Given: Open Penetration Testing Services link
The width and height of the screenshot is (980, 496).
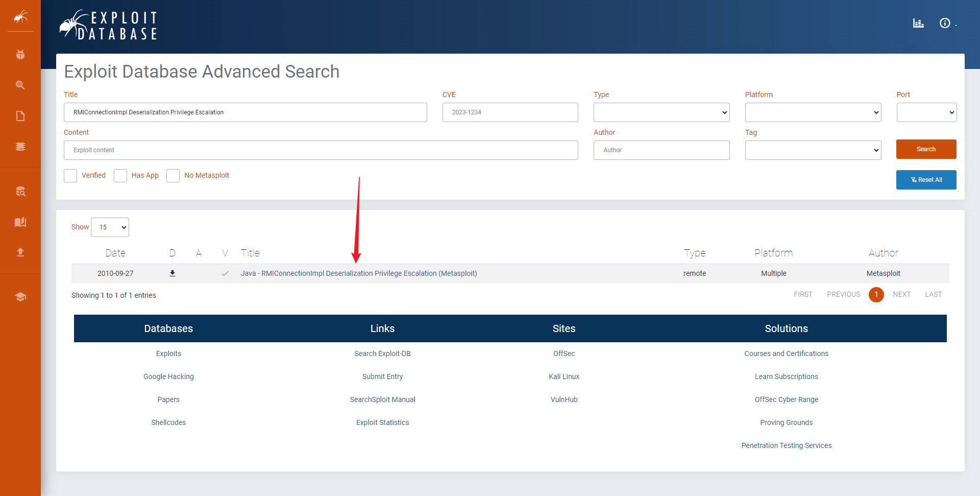Looking at the screenshot, I should (786, 445).
